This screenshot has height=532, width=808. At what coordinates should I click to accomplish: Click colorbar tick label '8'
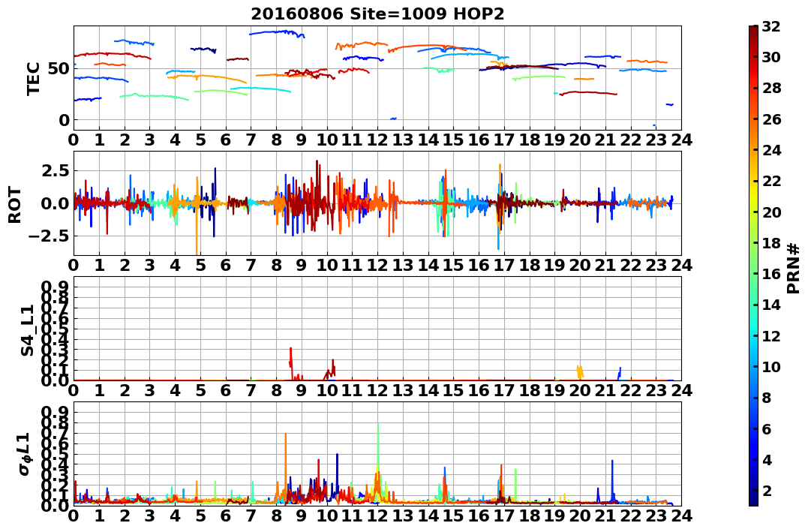pyautogui.click(x=767, y=398)
